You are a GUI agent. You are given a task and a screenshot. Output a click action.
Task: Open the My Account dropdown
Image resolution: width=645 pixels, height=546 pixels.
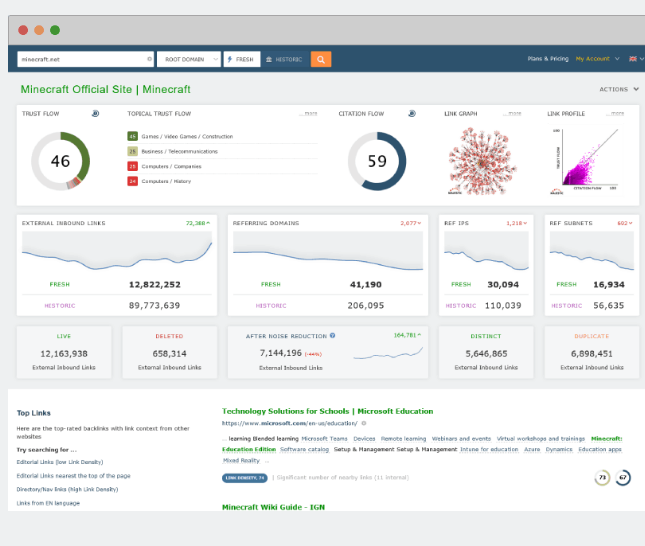click(x=597, y=59)
